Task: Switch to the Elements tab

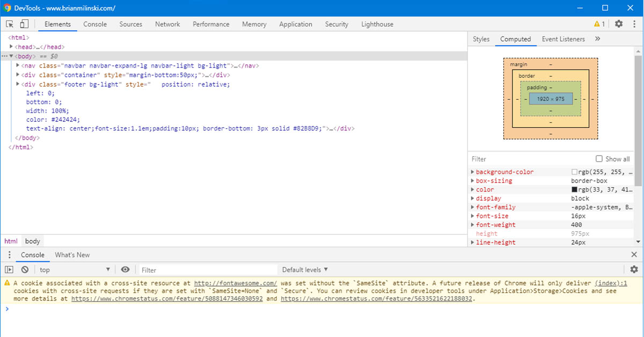Action: pos(57,24)
